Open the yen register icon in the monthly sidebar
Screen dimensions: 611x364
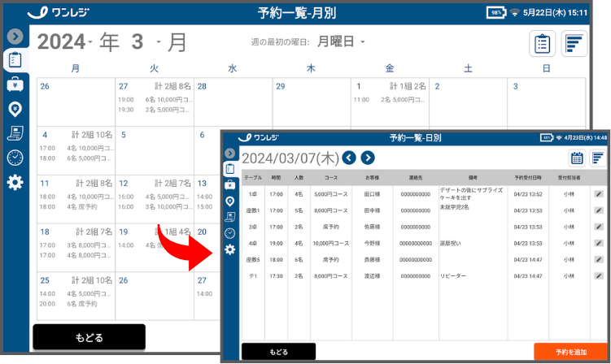(15, 84)
